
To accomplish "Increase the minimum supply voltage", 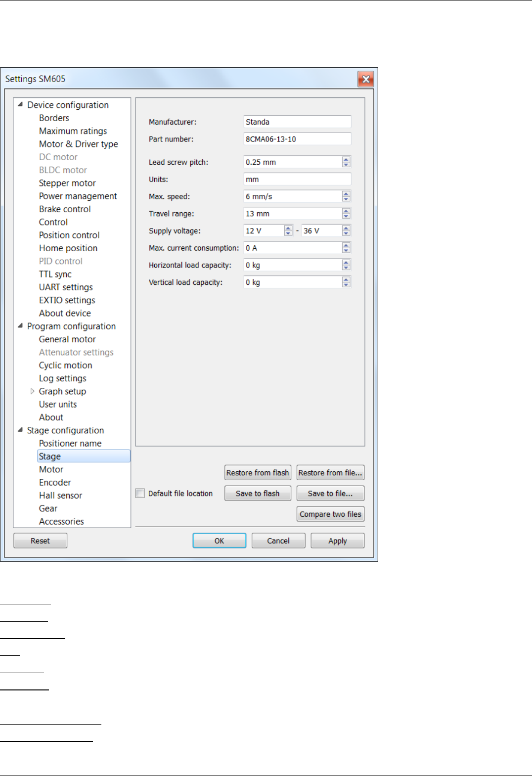I will pyautogui.click(x=288, y=228).
